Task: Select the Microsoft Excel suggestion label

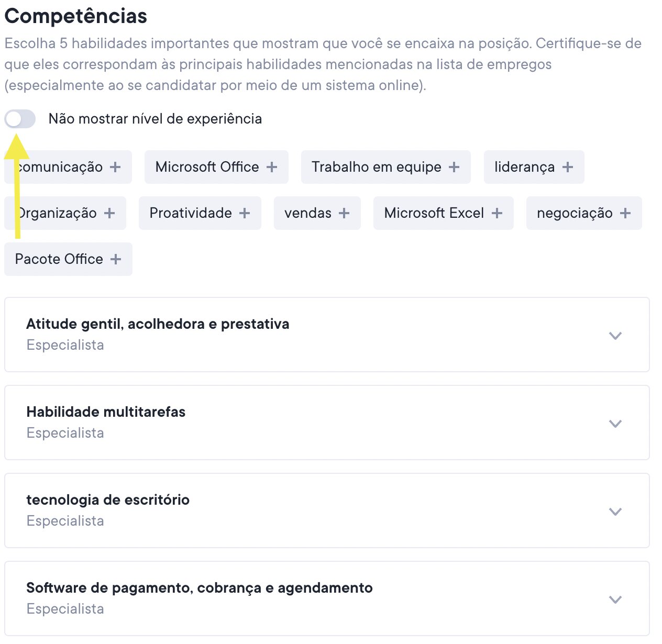Action: point(434,213)
